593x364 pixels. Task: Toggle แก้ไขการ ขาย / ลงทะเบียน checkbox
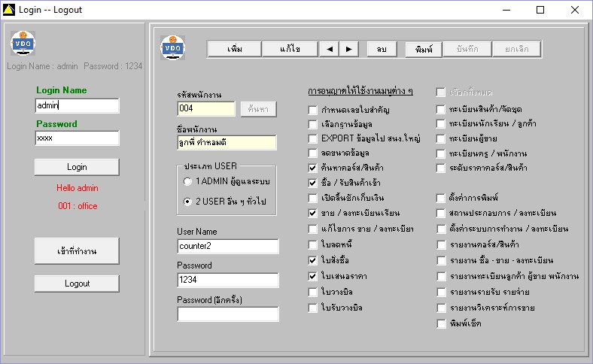(x=312, y=229)
